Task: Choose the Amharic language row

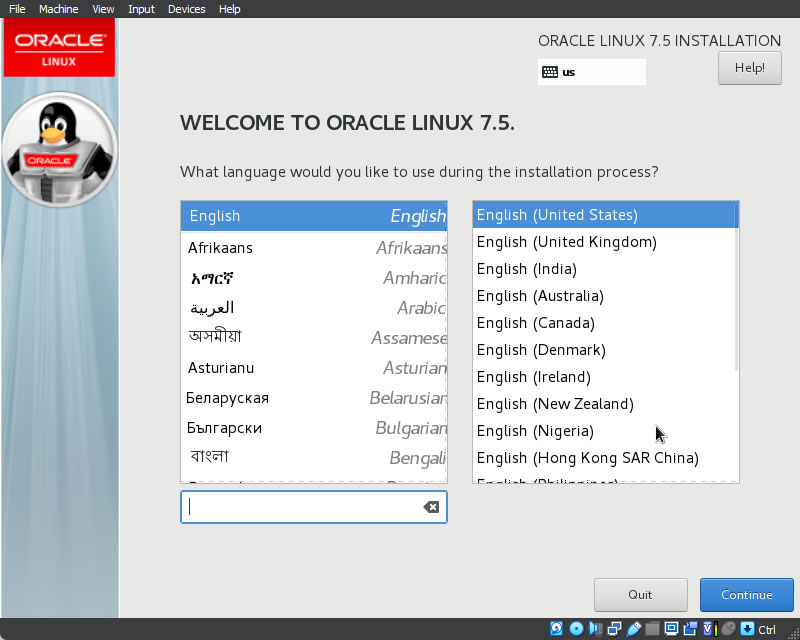Action: 314,278
